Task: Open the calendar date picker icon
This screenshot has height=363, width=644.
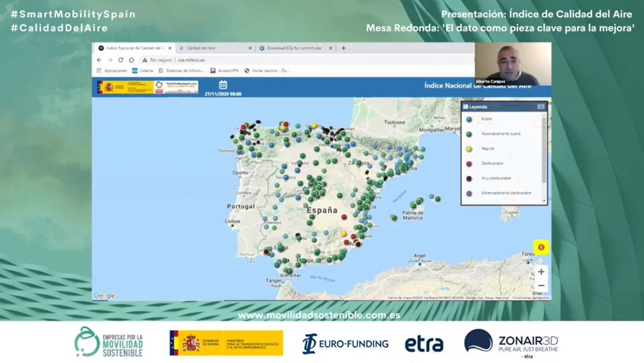Action: tap(223, 85)
